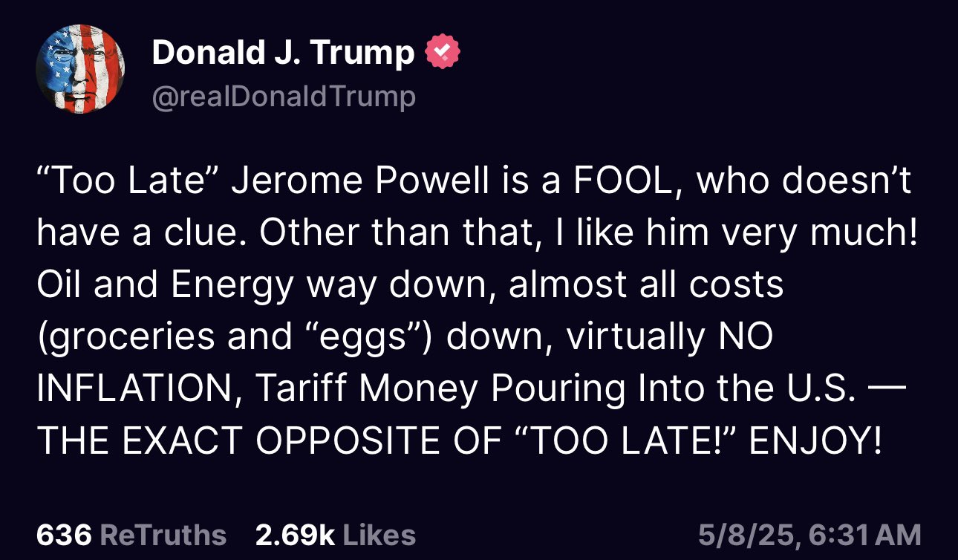Click the flag-painted profile avatar

[x=80, y=69]
